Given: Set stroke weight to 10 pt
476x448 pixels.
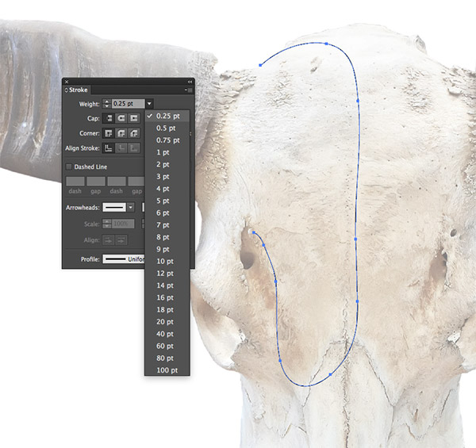Looking at the screenshot, I should (x=167, y=262).
